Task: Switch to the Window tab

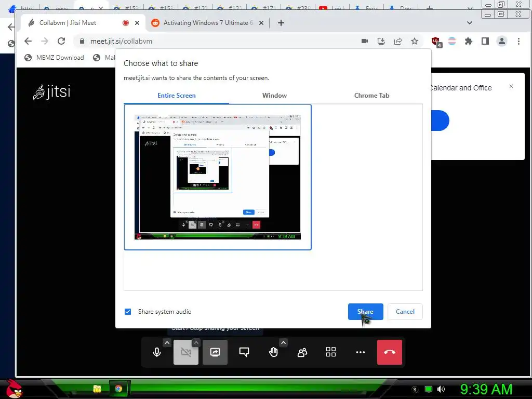Action: (x=274, y=96)
